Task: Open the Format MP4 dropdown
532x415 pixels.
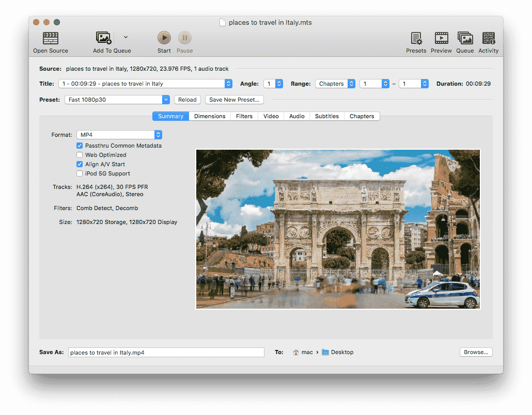Action: (119, 135)
